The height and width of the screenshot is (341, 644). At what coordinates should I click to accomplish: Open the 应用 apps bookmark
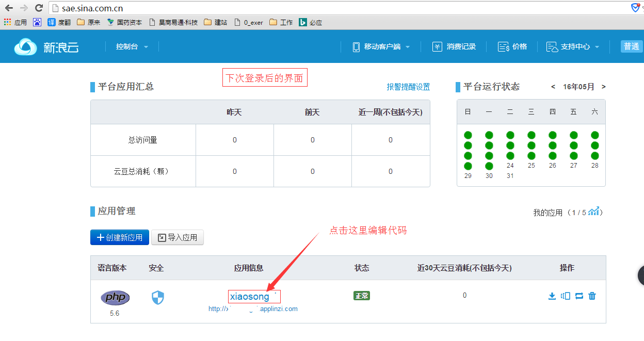[15, 22]
